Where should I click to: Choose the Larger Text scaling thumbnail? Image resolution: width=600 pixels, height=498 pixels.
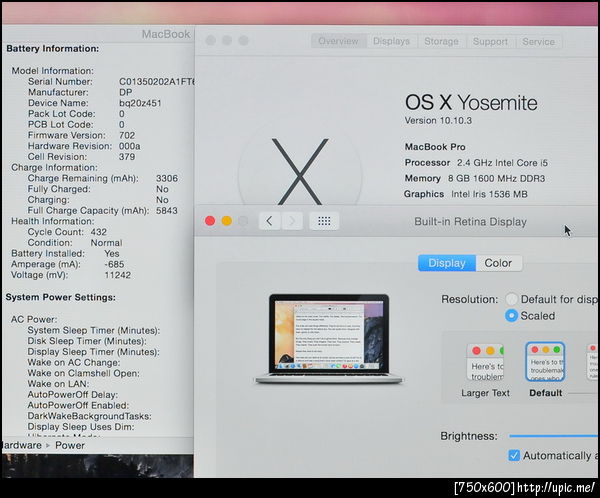pyautogui.click(x=485, y=362)
